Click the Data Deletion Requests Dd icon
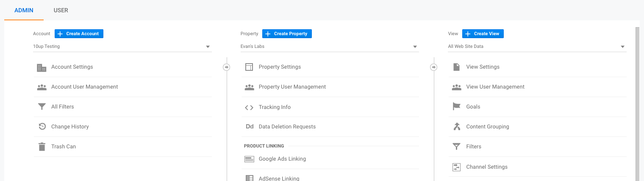This screenshot has height=181, width=644. [250, 126]
